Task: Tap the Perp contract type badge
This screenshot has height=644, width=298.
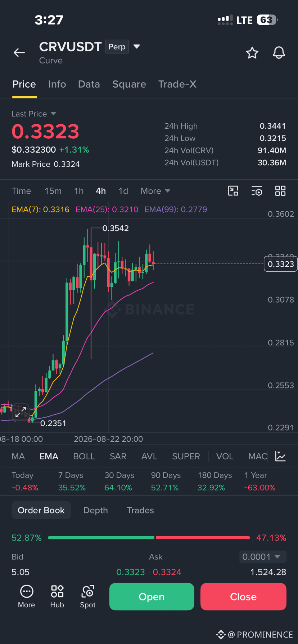Action: point(117,47)
